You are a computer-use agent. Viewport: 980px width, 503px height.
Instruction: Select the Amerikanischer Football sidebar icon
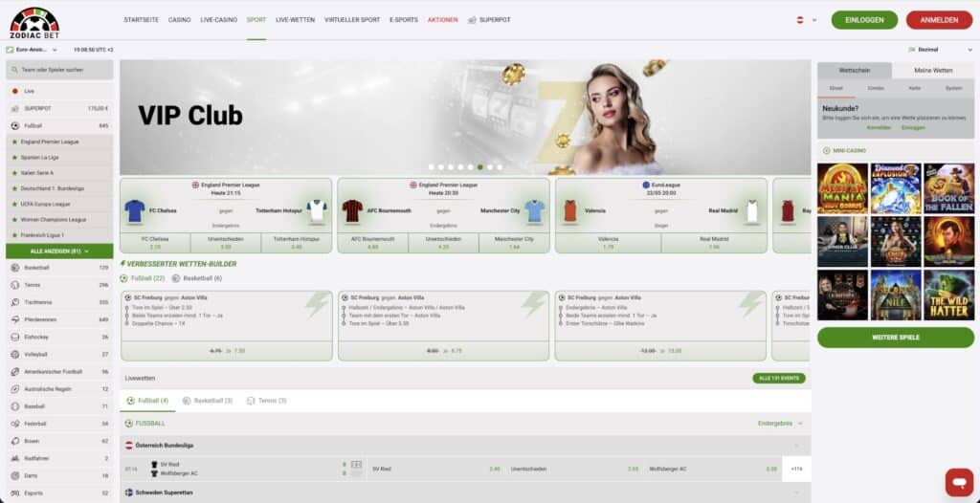(x=15, y=371)
